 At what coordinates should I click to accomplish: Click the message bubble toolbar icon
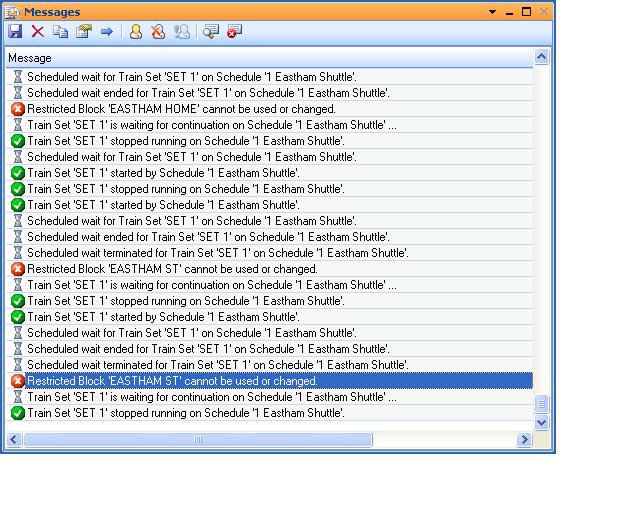[211, 32]
